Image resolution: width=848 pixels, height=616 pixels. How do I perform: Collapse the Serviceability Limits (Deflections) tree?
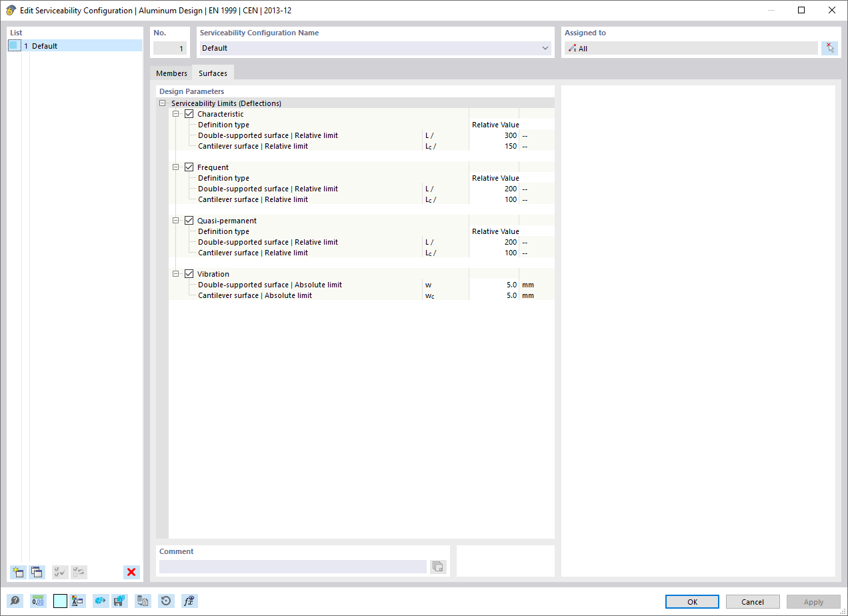click(x=162, y=103)
